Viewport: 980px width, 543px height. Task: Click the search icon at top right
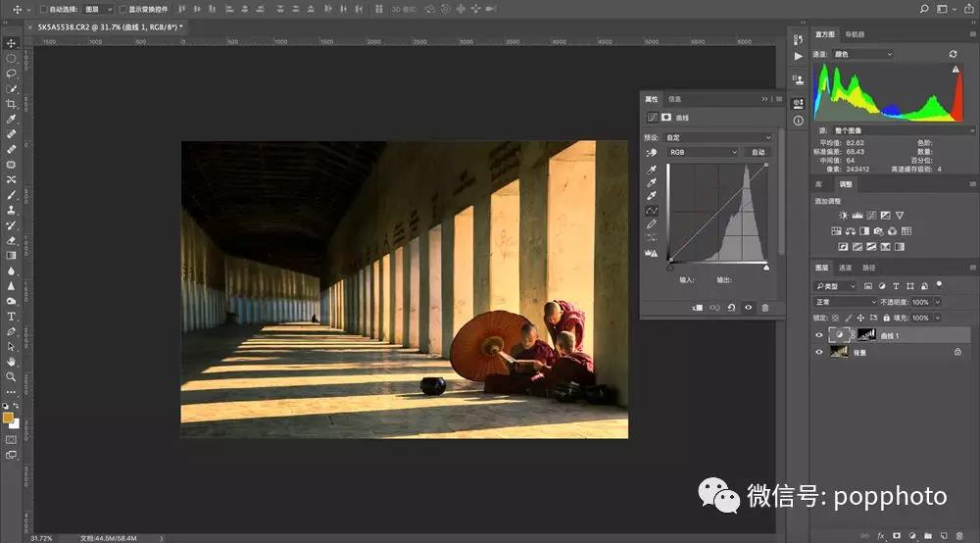coord(923,9)
